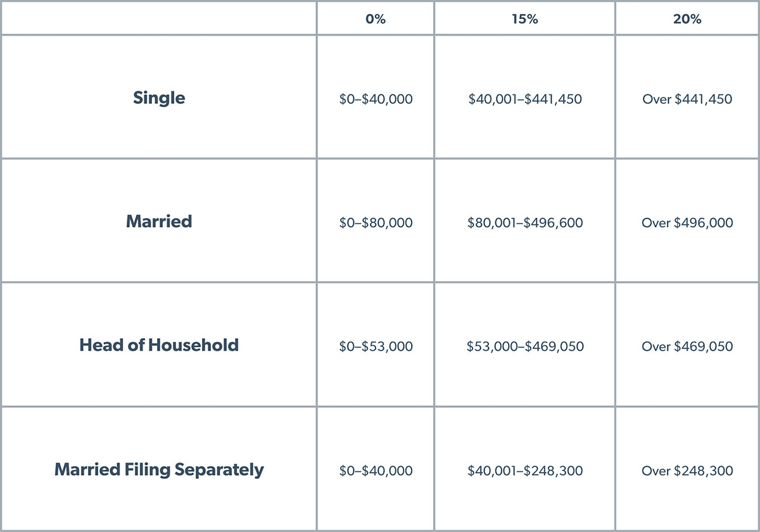Click the empty top-left header cell
The height and width of the screenshot is (532, 760).
coord(159,19)
